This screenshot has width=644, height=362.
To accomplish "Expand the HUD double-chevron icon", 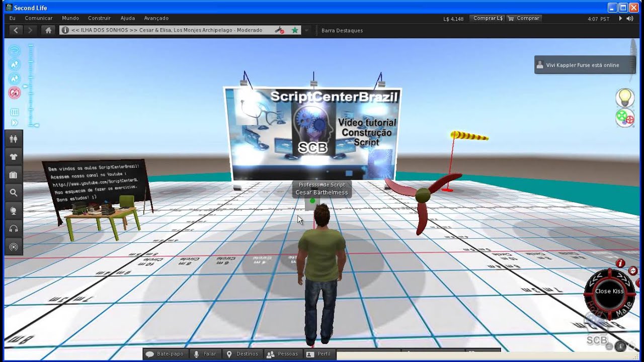I will [x=14, y=123].
